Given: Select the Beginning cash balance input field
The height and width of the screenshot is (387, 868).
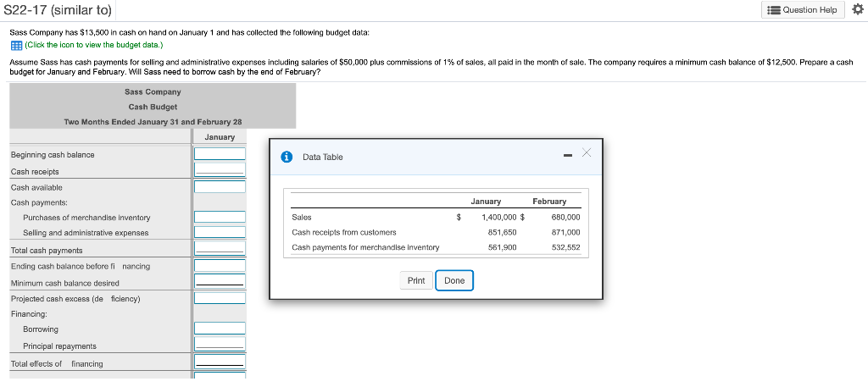Looking at the screenshot, I should 220,154.
